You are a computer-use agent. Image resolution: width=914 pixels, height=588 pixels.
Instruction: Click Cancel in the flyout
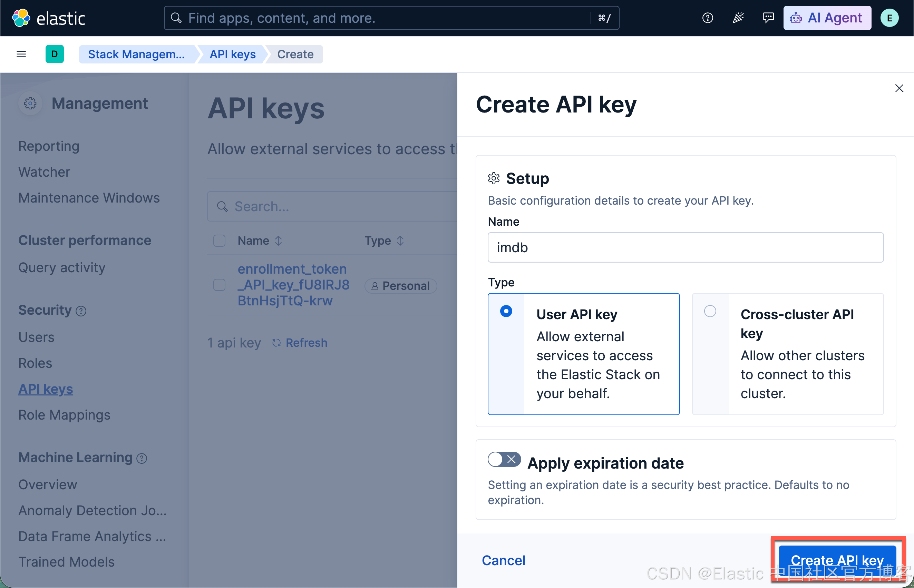pyautogui.click(x=503, y=560)
